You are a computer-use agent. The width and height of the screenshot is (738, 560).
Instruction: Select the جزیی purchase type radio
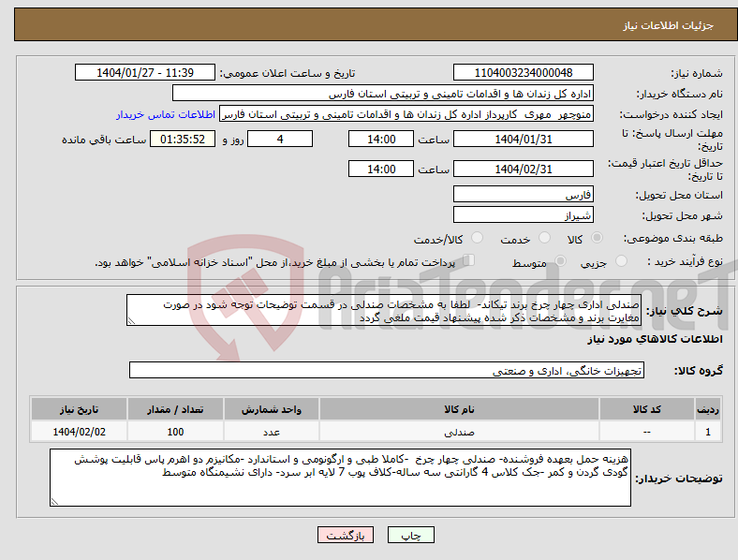click(621, 261)
